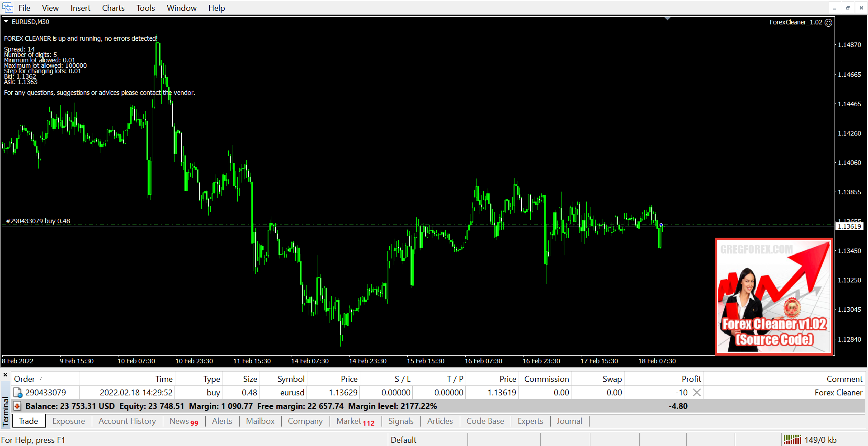This screenshot has height=446, width=868.
Task: Sort orders by the Profit column header
Action: click(691, 379)
